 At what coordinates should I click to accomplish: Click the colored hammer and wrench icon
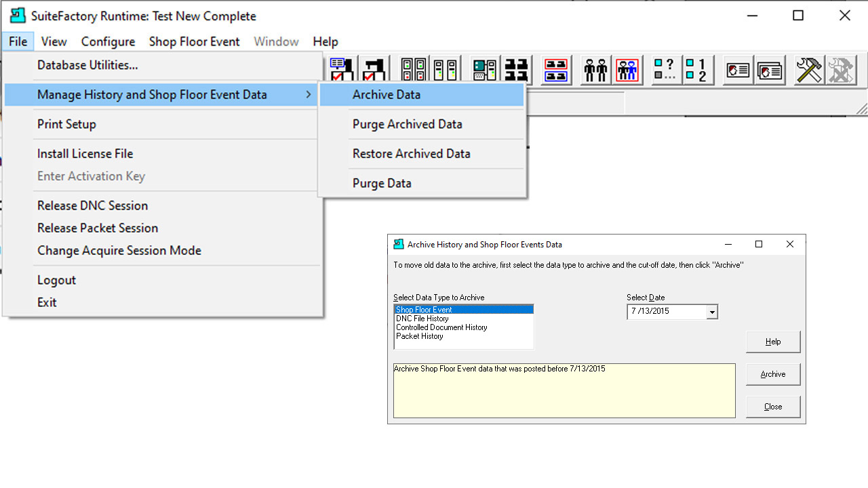click(808, 70)
